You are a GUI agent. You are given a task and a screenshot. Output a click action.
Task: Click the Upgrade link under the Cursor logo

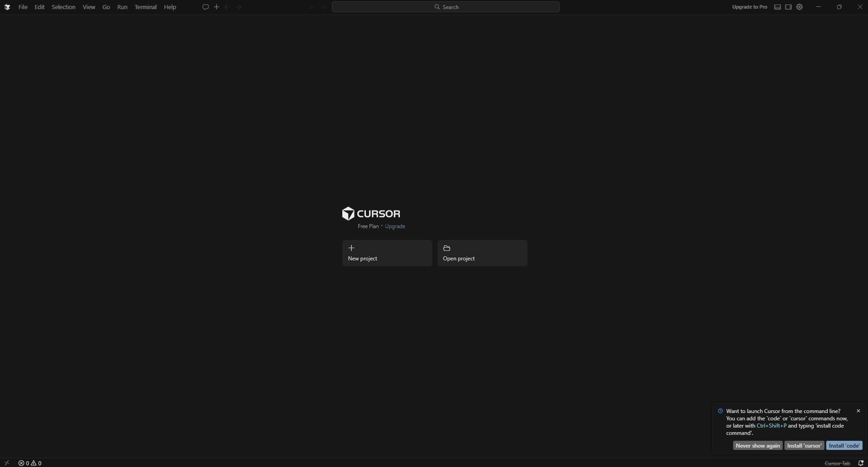395,226
